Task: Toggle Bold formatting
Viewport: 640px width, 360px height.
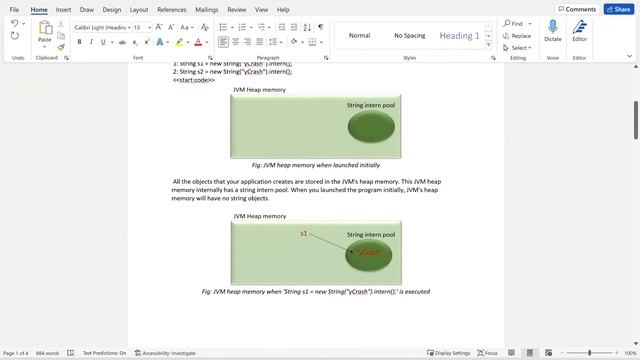Action: pos(79,42)
